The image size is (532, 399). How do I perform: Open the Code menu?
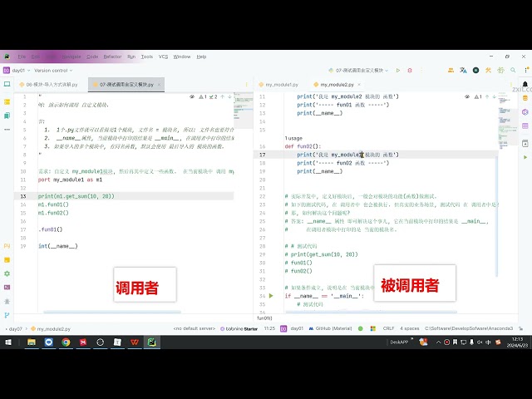(x=92, y=57)
